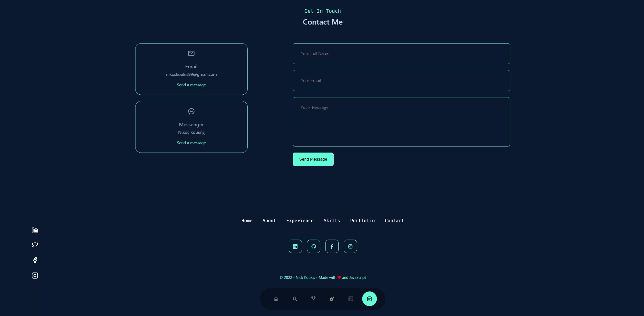
Task: Submit the form with Send Message button
Action: click(x=313, y=159)
